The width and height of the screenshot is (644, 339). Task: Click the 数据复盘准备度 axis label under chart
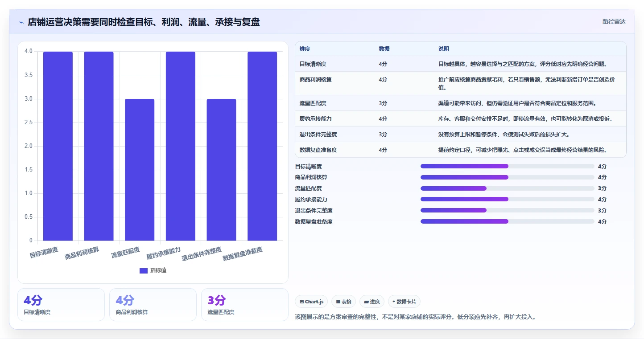tap(243, 254)
